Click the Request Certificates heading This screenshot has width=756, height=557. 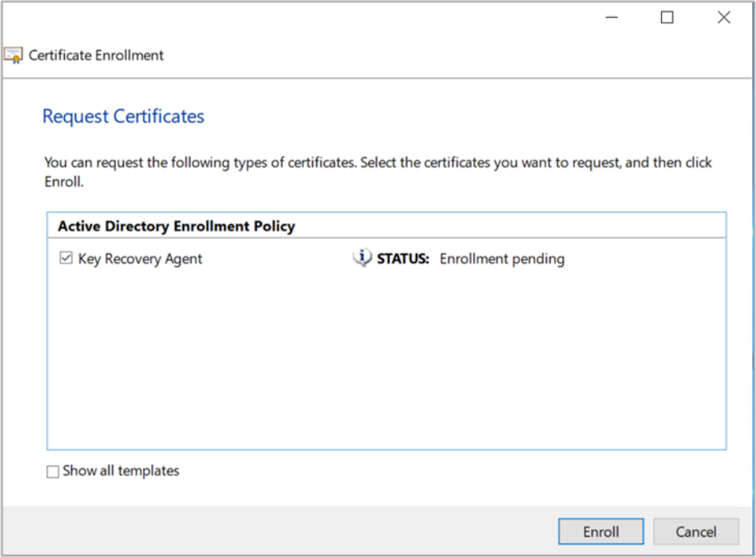[x=123, y=117]
